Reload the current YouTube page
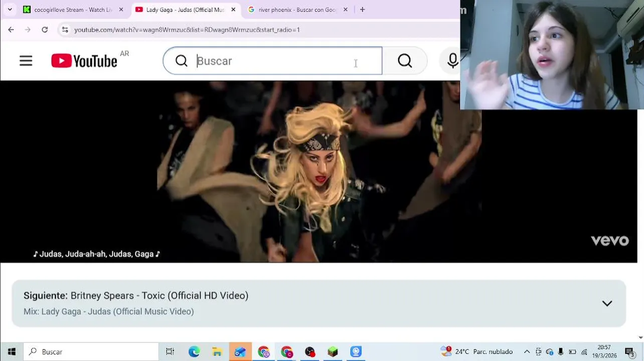Image resolution: width=644 pixels, height=361 pixels. [x=45, y=30]
